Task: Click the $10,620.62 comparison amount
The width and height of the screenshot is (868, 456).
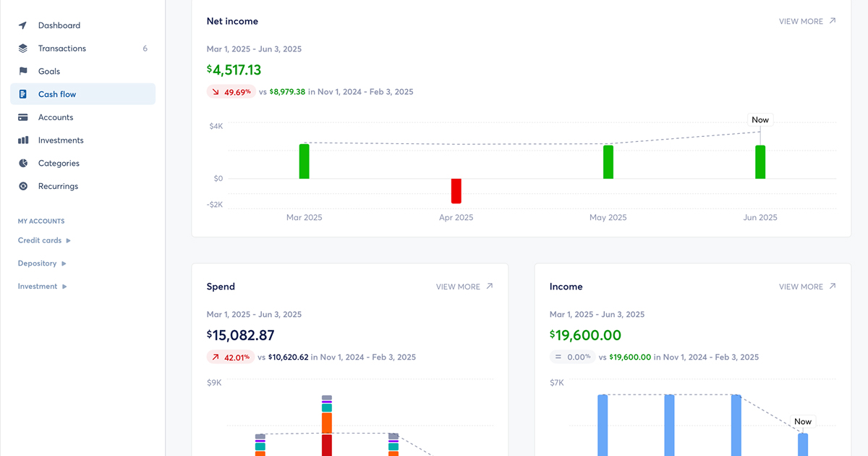Action: 288,357
